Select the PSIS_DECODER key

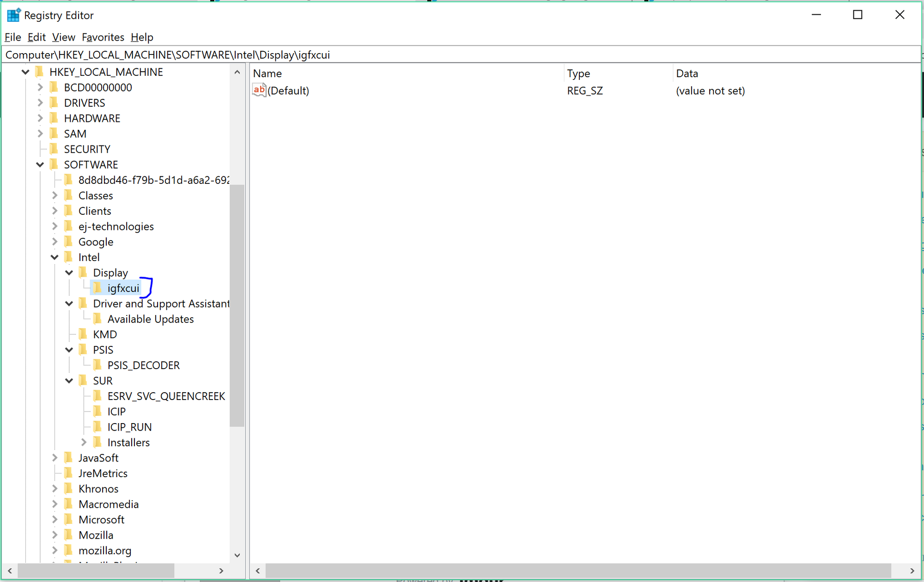(x=143, y=365)
